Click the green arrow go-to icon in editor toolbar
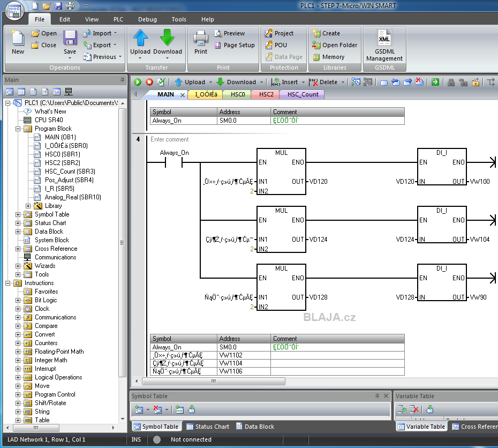The image size is (498, 448). point(435,82)
